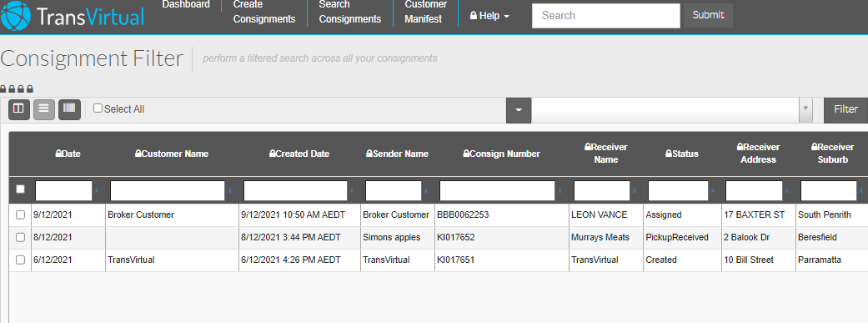Sort by Created Date column header
Viewport: 868px width, 323px height.
(299, 154)
